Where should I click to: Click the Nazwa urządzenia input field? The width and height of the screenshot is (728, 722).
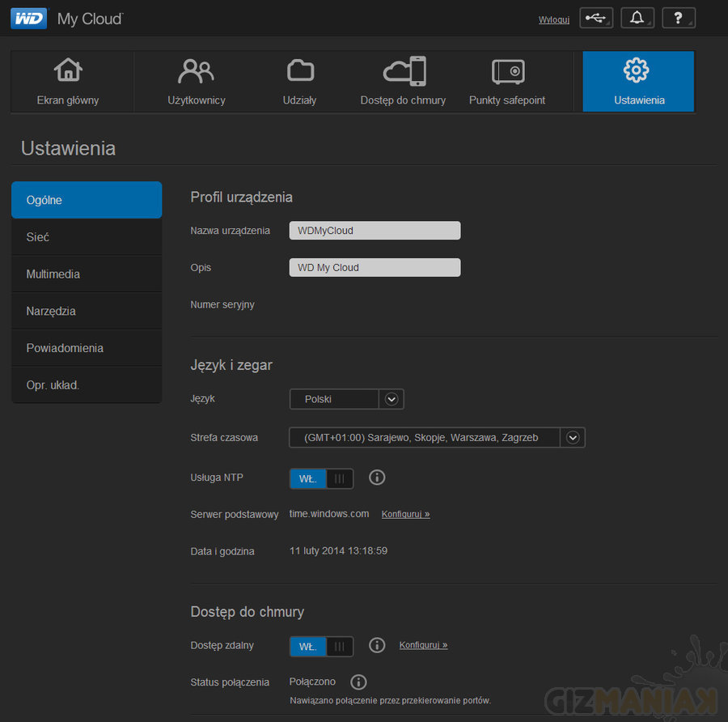click(375, 231)
